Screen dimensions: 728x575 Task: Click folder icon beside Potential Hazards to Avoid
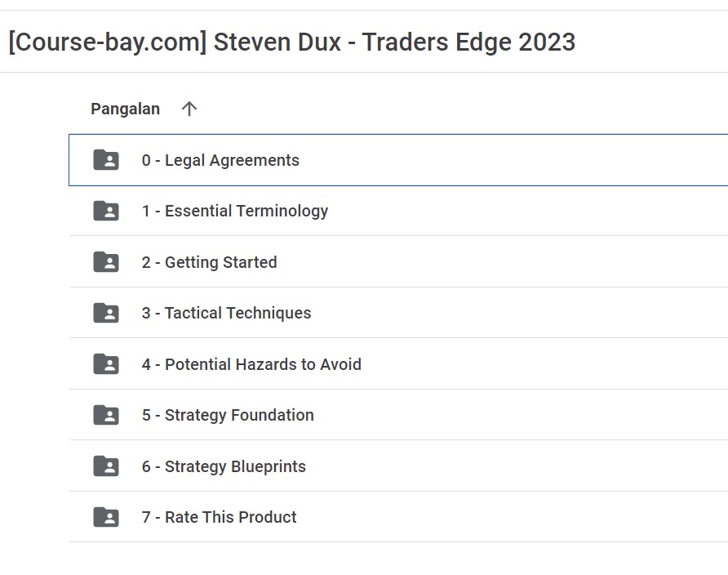[x=106, y=363]
